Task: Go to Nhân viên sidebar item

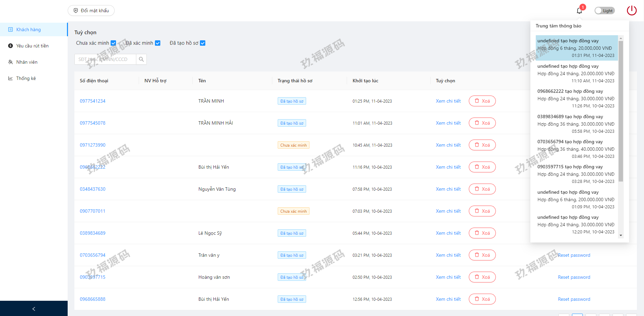Action: [27, 62]
